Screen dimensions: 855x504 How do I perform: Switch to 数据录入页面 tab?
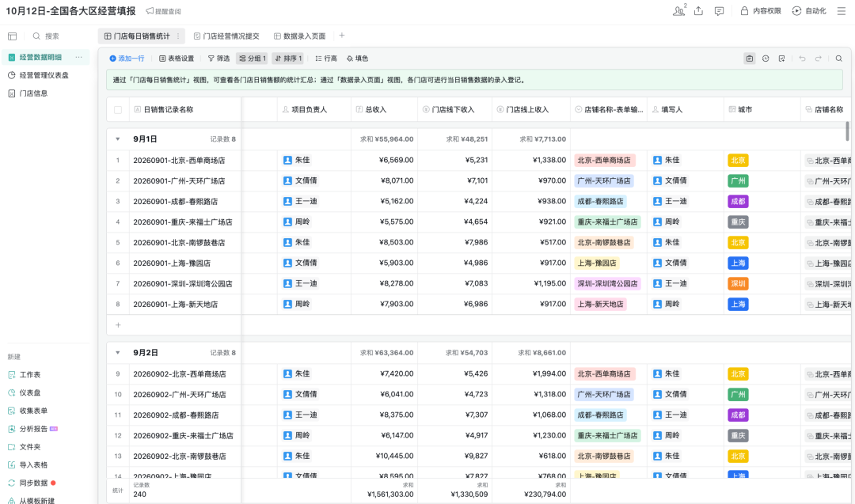(x=299, y=36)
